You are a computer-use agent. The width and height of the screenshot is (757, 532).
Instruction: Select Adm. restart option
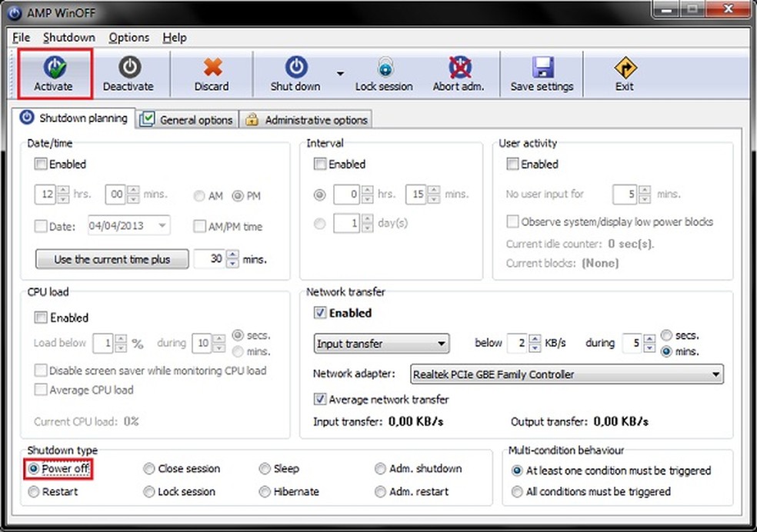(381, 492)
